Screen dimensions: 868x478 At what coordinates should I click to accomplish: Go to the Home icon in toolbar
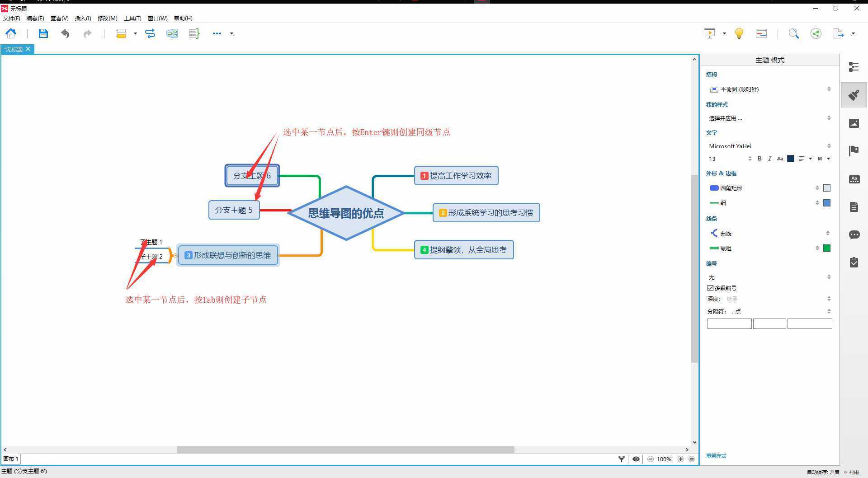[x=11, y=33]
